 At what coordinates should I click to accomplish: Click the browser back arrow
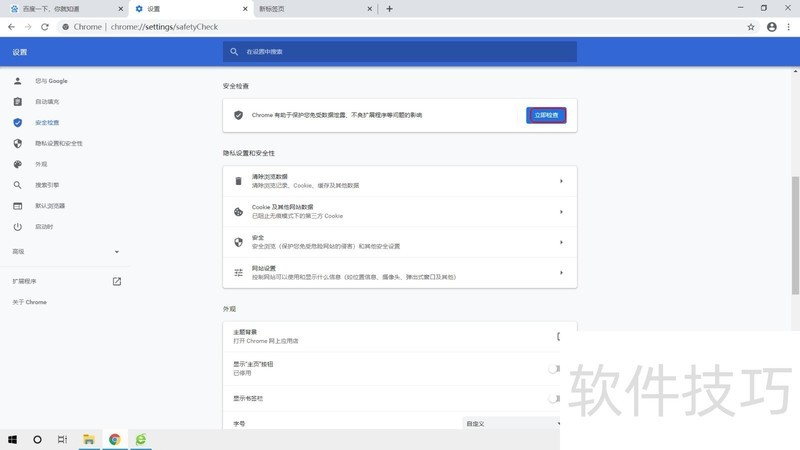click(11, 27)
